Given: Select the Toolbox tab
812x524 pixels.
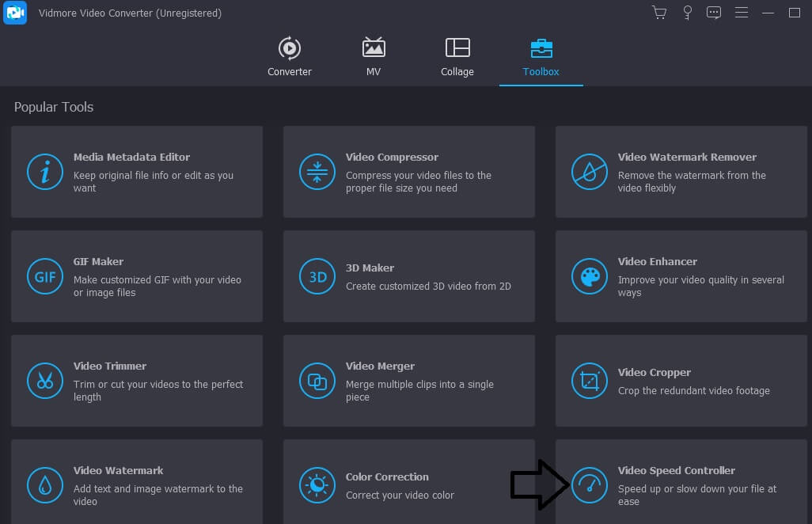Looking at the screenshot, I should coord(541,57).
